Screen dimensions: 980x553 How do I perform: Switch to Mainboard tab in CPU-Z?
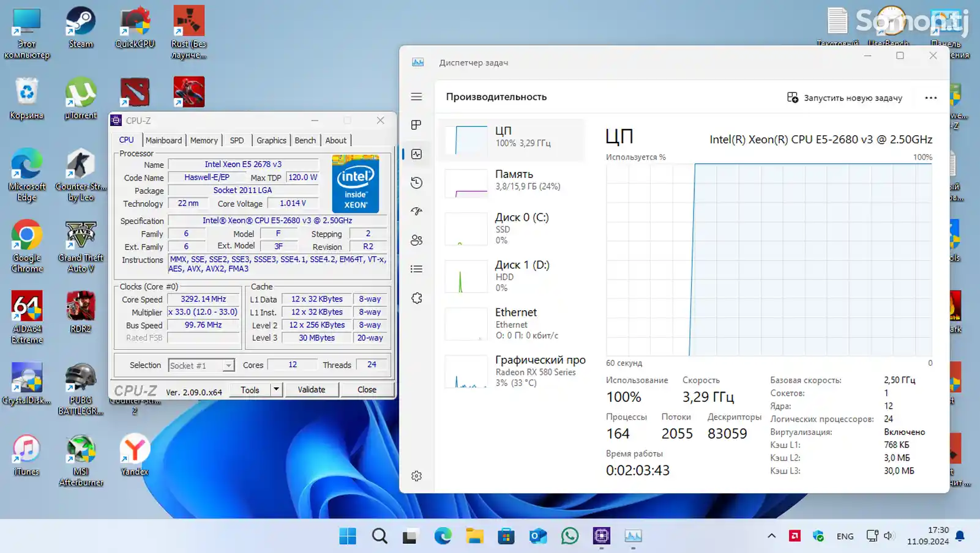tap(163, 140)
